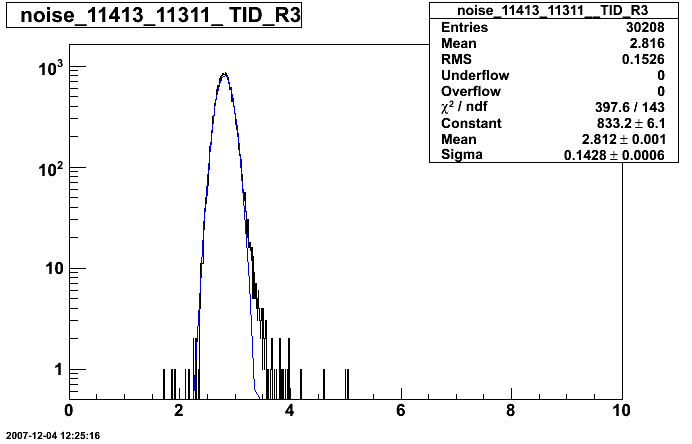Image resolution: width=692 pixels, height=444 pixels.
Task: Click the Overflow label
Action: pyautogui.click(x=471, y=91)
